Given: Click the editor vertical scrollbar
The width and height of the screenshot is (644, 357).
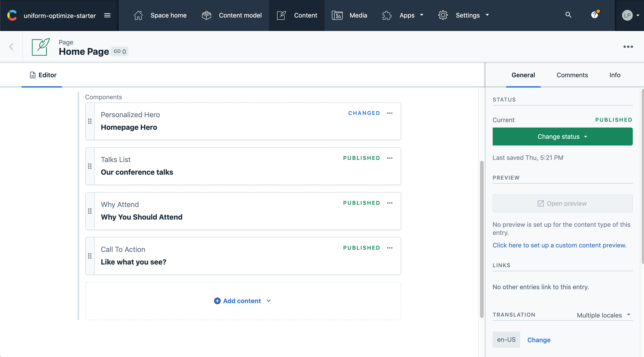Looking at the screenshot, I should point(481,239).
